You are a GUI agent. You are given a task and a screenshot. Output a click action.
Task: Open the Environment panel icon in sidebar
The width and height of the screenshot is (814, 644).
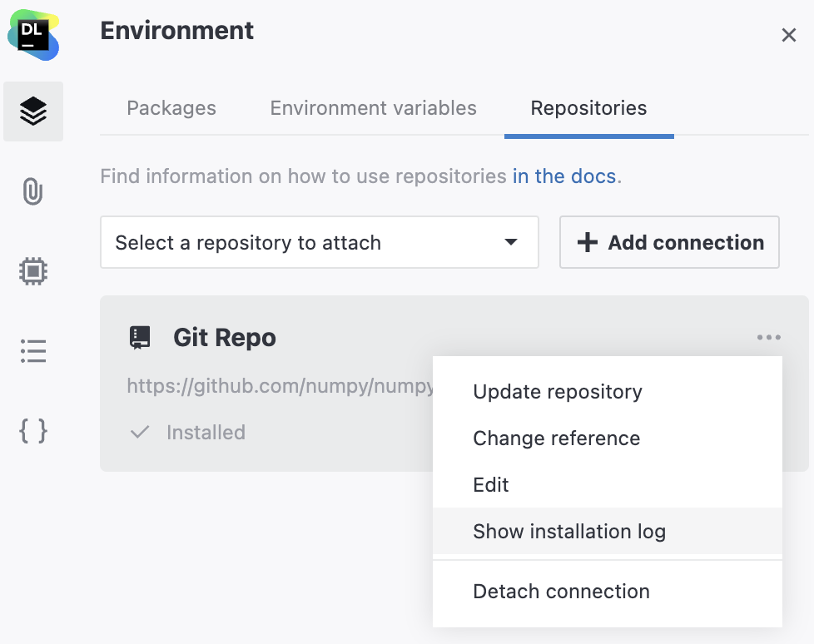click(33, 111)
